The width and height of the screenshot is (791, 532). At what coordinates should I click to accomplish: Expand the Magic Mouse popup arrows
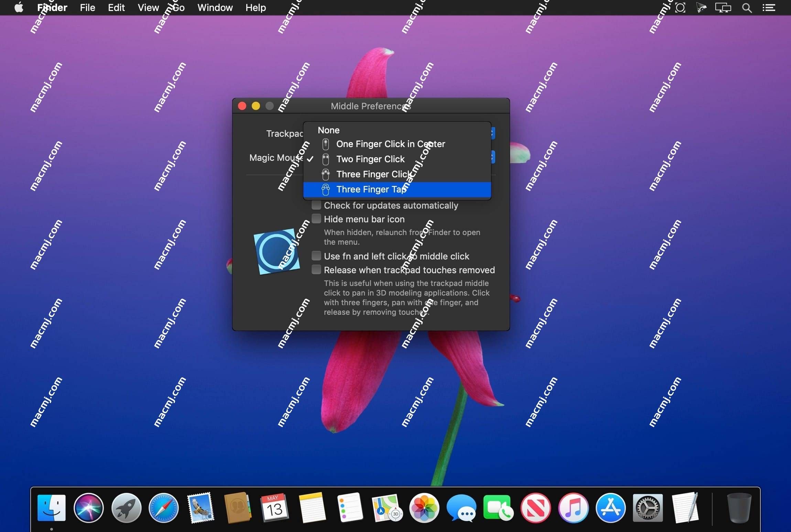tap(493, 157)
